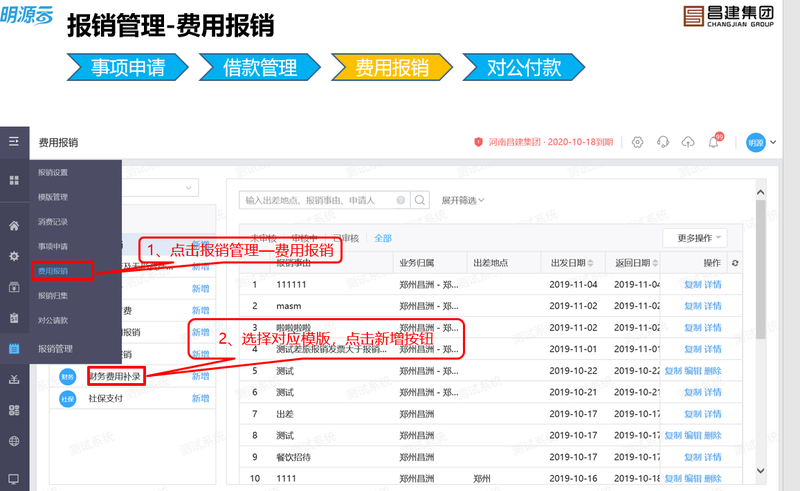Click the 出差地点 column header

490,263
